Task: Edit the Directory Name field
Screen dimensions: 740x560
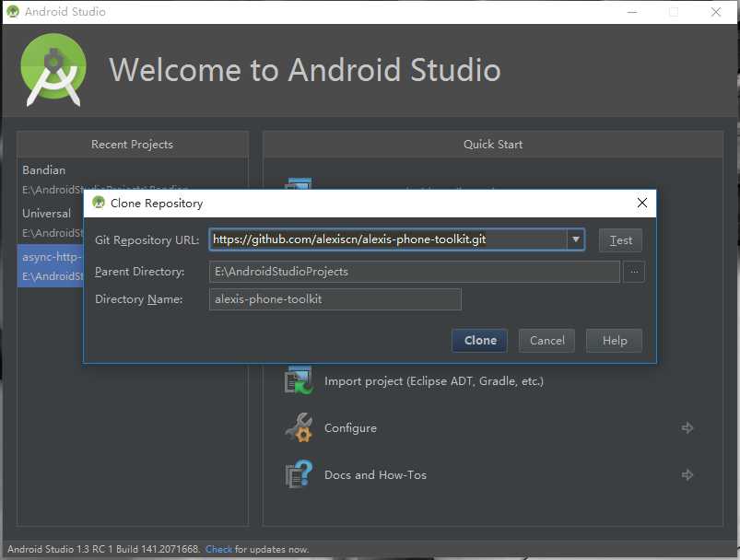Action: (x=335, y=299)
